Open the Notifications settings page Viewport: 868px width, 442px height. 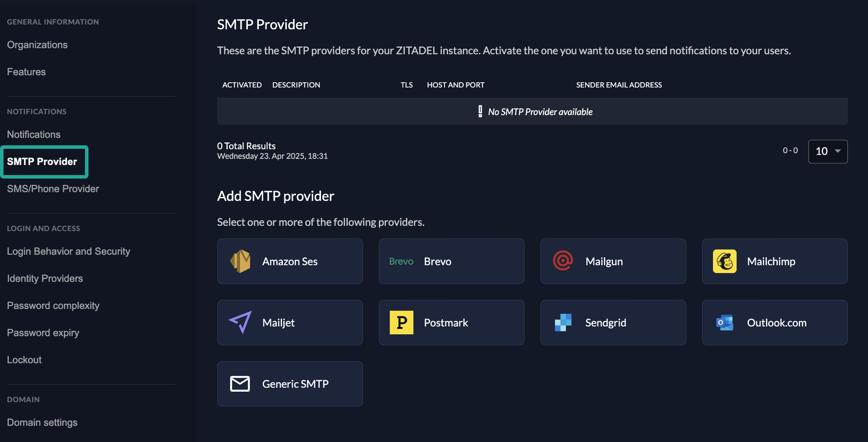(34, 135)
